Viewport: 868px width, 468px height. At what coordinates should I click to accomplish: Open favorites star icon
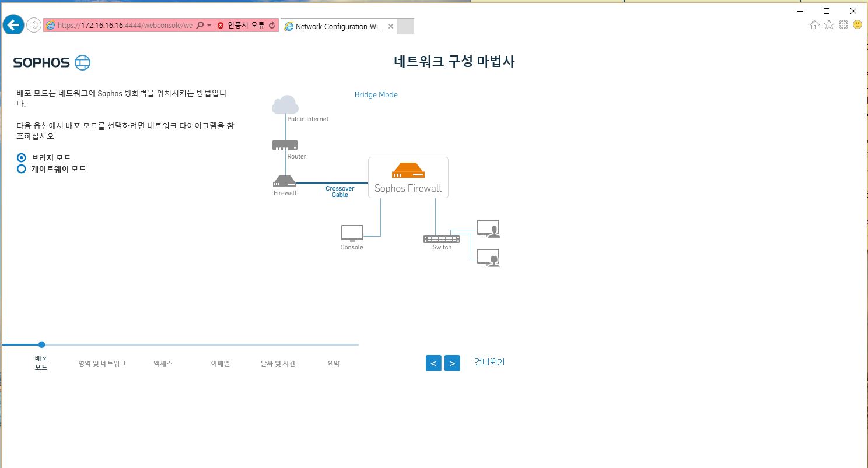click(x=829, y=25)
